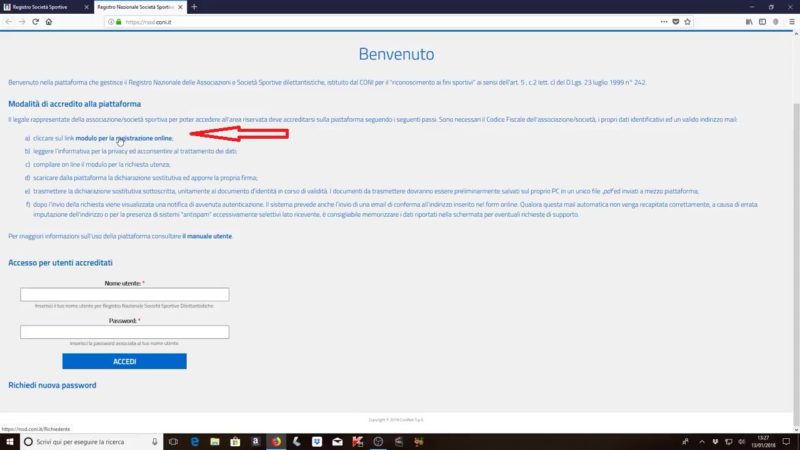Click the ACCEDI button
The width and height of the screenshot is (800, 450).
[124, 361]
